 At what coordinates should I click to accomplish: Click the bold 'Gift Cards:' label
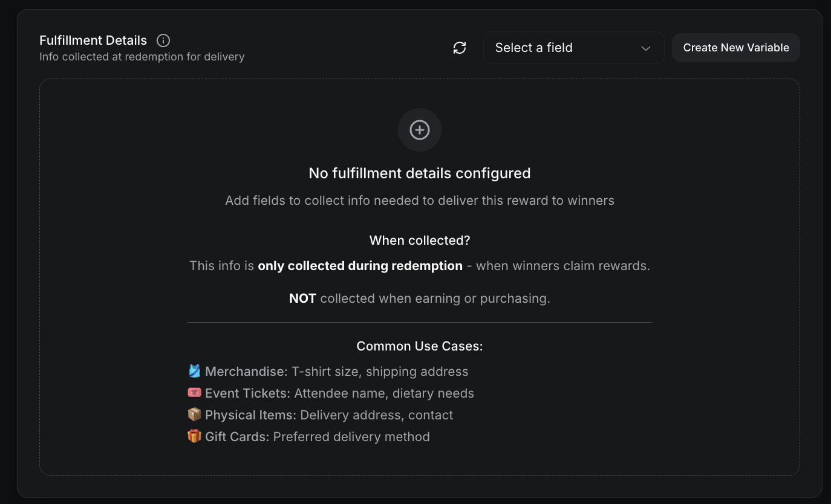(237, 437)
